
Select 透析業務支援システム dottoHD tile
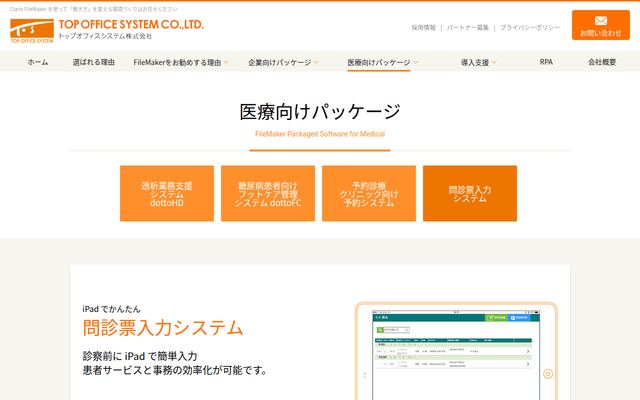[167, 193]
